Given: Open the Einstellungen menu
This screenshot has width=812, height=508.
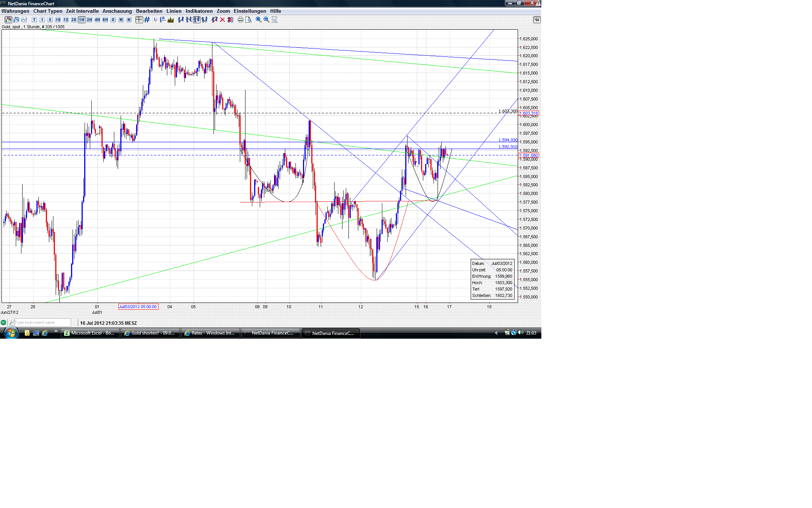Looking at the screenshot, I should [x=250, y=11].
